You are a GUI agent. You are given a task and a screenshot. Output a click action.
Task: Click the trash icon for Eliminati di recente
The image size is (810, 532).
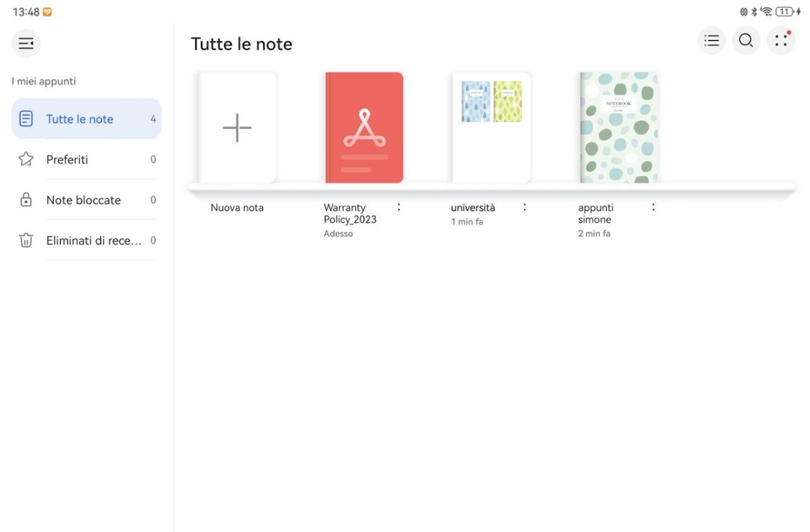(26, 240)
